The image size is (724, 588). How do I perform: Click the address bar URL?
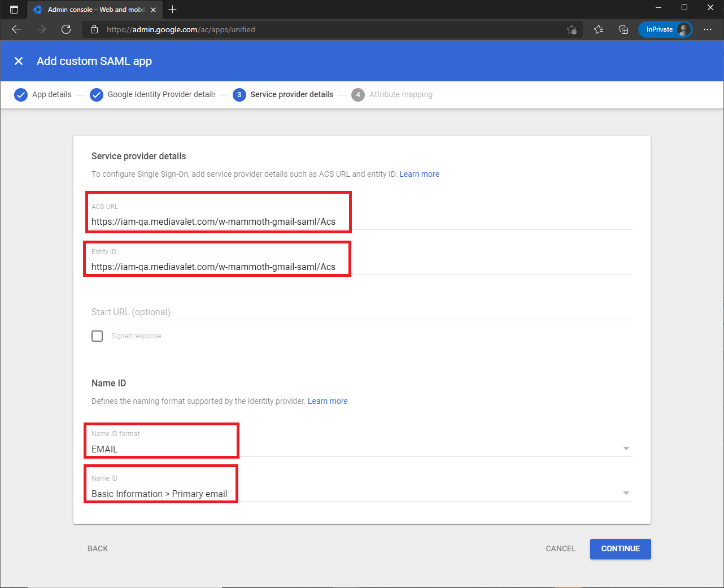[181, 29]
